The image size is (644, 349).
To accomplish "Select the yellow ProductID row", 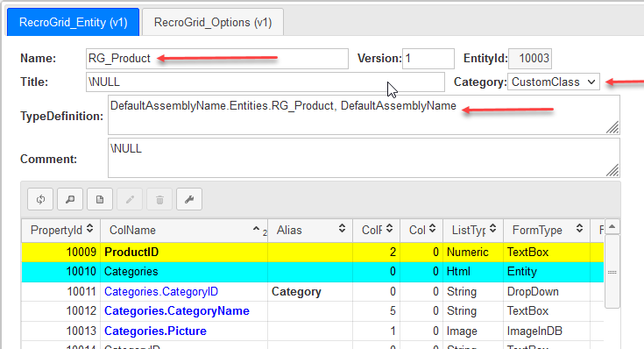I will coord(313,252).
